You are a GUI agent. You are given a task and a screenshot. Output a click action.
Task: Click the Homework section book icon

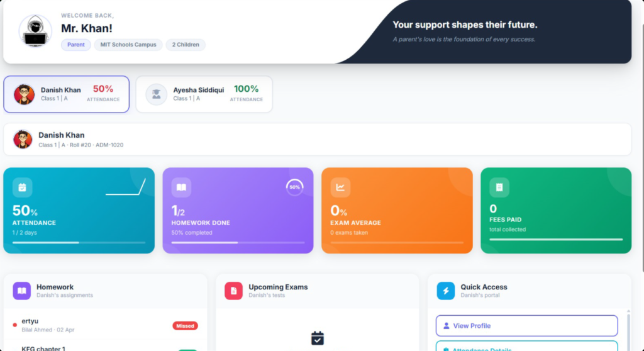click(22, 291)
